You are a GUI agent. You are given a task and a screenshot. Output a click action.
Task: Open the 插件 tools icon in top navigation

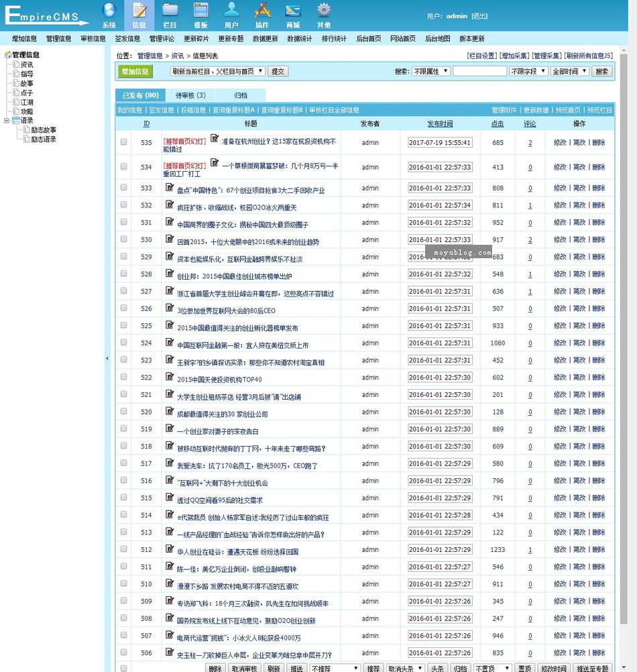tap(262, 10)
